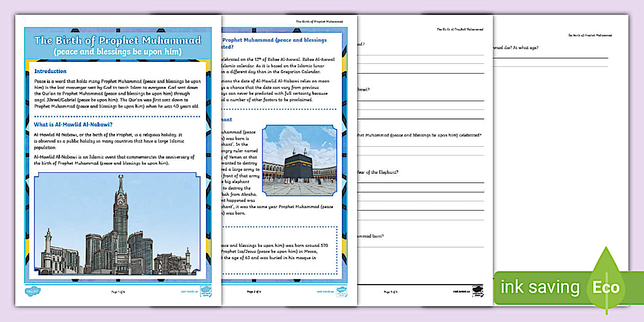Viewport: 644px width, 322px height.
Task: Click the 'What is Al-Mawlid Al-Nabawi?' heading
Action: 73,124
